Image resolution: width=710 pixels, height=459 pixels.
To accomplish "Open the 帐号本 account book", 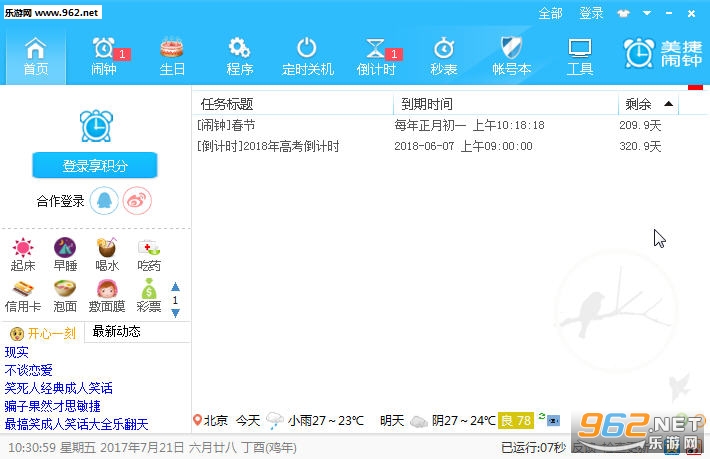I will pos(512,57).
